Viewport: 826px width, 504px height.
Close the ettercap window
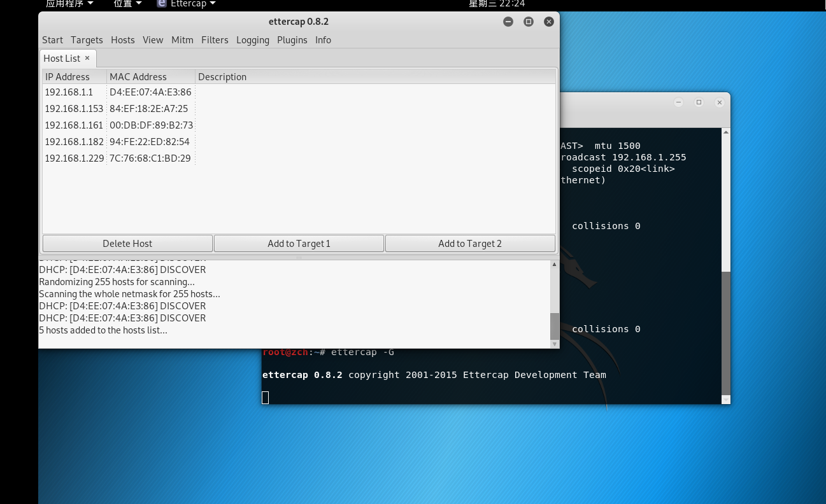tap(549, 22)
